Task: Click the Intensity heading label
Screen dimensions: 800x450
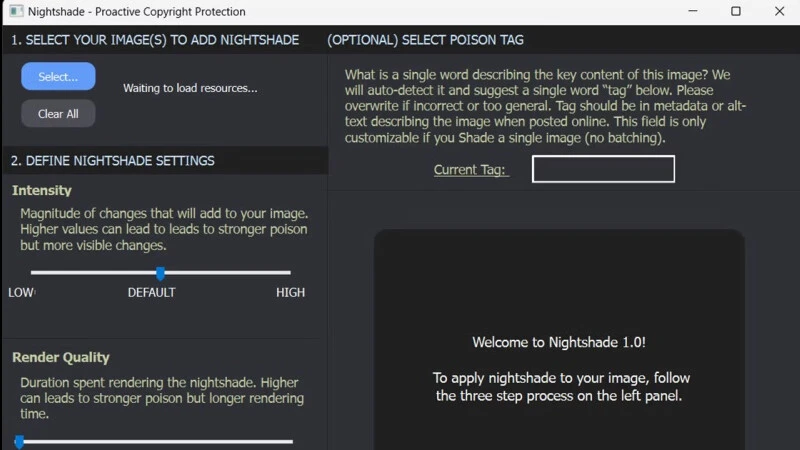Action: click(x=42, y=190)
